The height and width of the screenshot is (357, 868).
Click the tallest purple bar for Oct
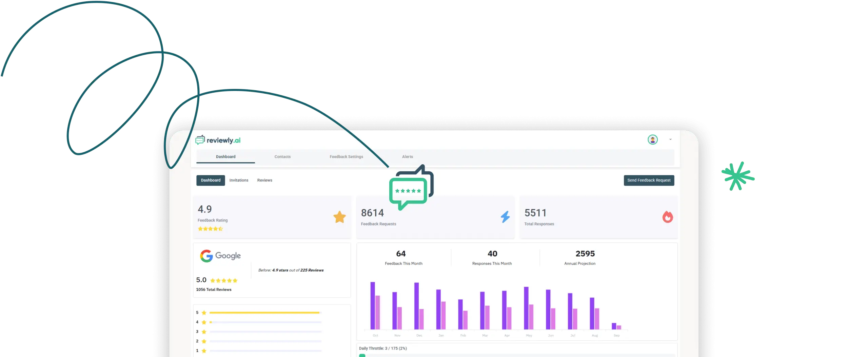(373, 305)
